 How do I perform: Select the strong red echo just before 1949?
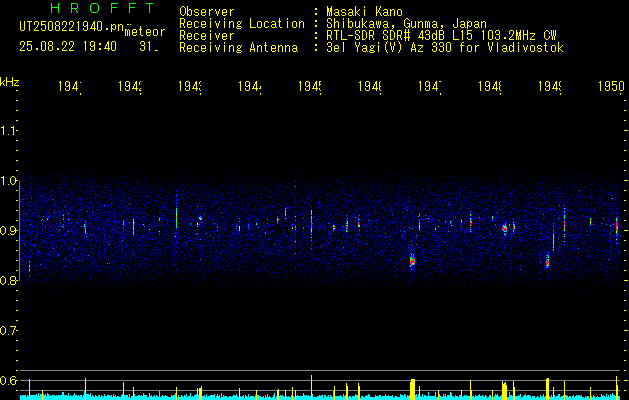pos(547,262)
